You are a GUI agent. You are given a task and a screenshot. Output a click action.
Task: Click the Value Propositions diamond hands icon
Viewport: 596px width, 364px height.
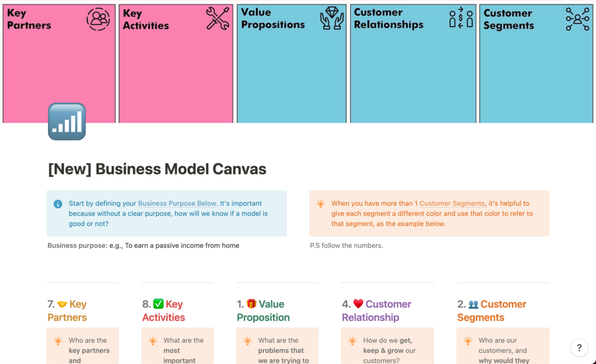tap(332, 19)
